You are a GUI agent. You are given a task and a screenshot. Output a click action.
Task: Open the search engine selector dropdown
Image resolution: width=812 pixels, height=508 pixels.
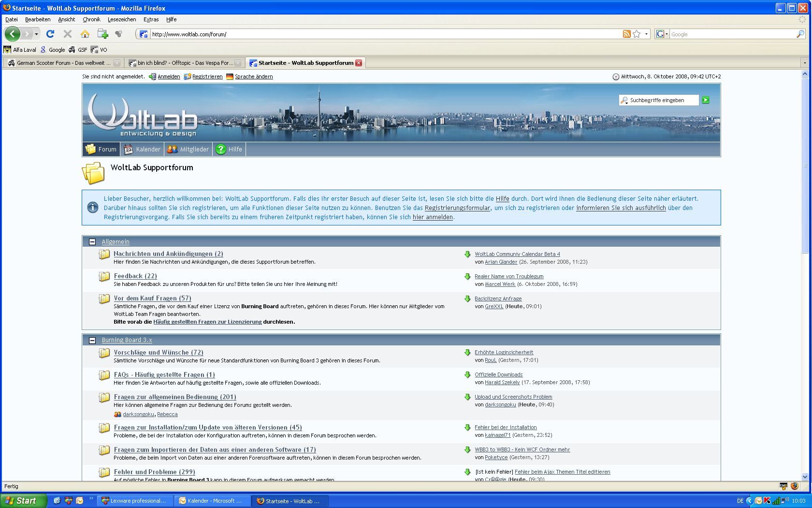point(662,34)
